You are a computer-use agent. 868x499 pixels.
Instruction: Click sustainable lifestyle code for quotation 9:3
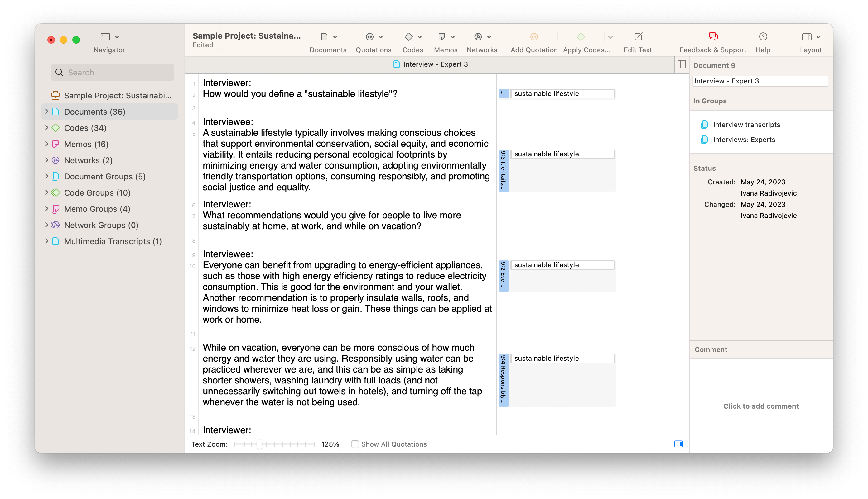tap(562, 154)
